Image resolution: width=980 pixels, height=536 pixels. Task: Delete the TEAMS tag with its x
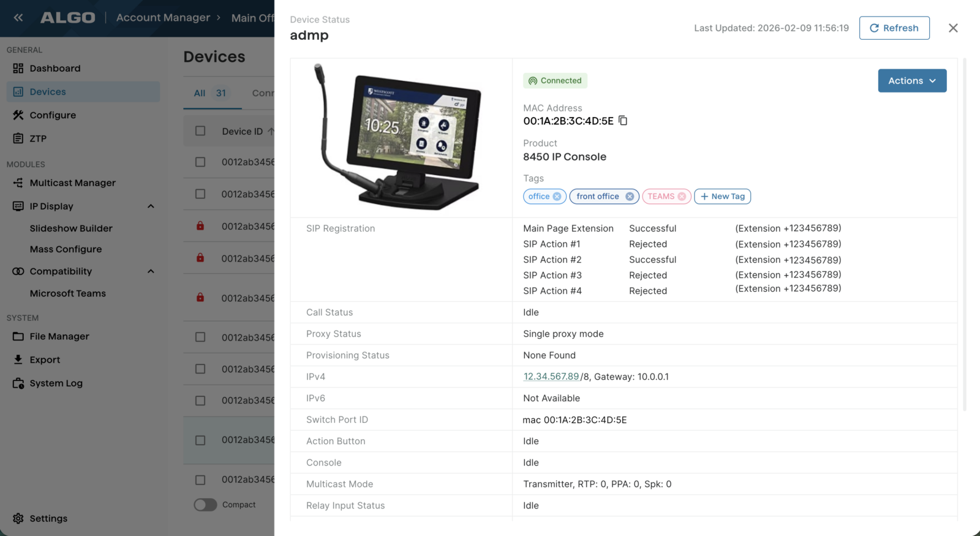[x=682, y=197]
